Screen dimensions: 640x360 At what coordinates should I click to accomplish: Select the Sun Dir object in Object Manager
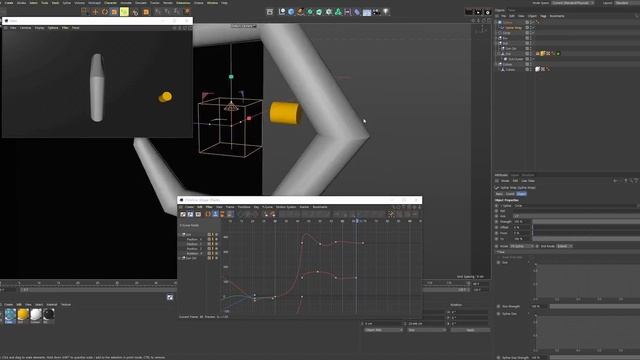[511, 49]
